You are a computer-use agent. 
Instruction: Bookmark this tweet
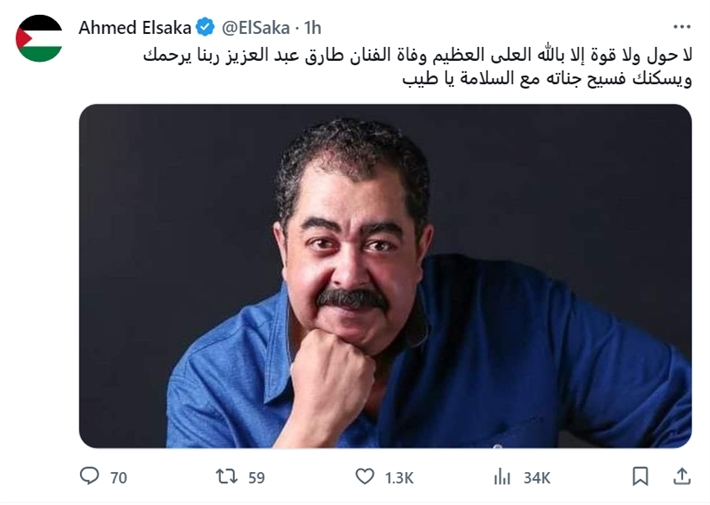coord(640,477)
